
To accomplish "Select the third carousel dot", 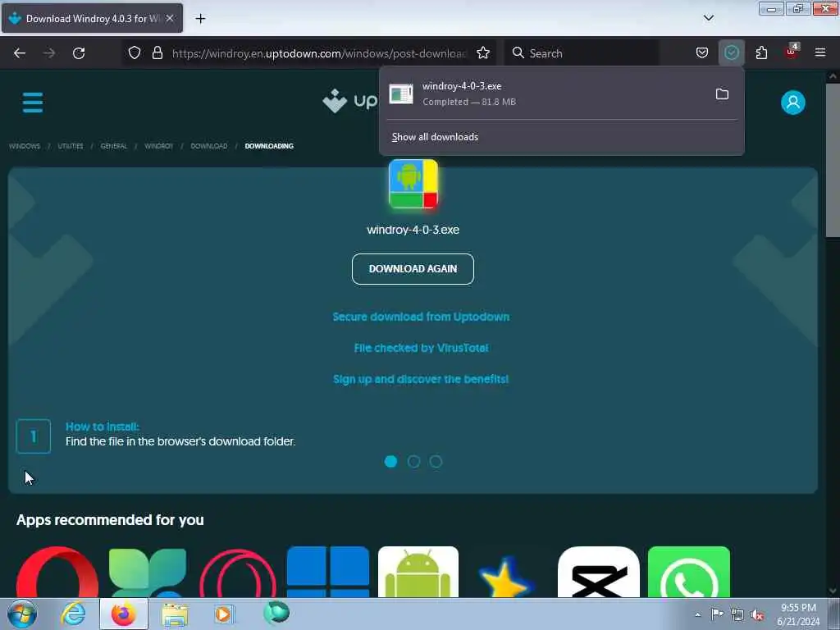I will [436, 461].
